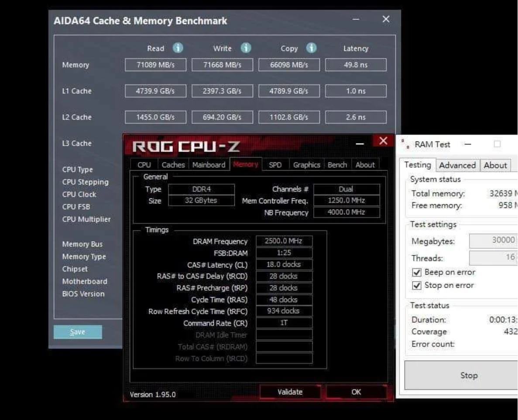Screen dimensions: 518x420
Task: Click the Mem Controller Freq. 1250.0 MHz value
Action: click(346, 201)
